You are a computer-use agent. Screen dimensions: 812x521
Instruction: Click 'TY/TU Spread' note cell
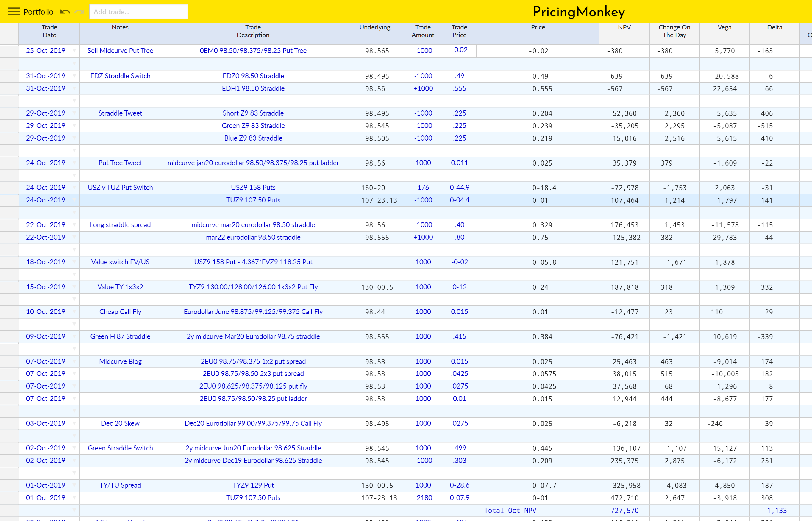point(120,486)
